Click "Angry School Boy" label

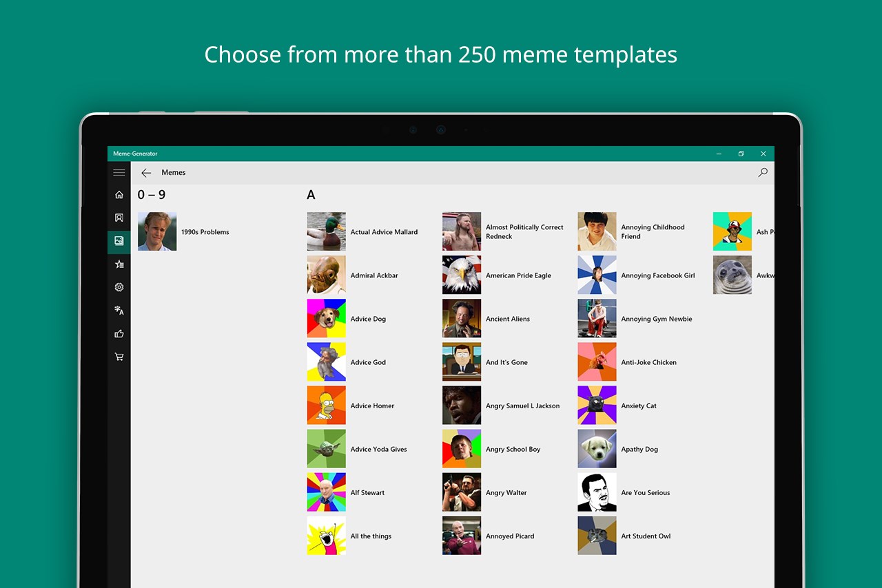pyautogui.click(x=513, y=449)
